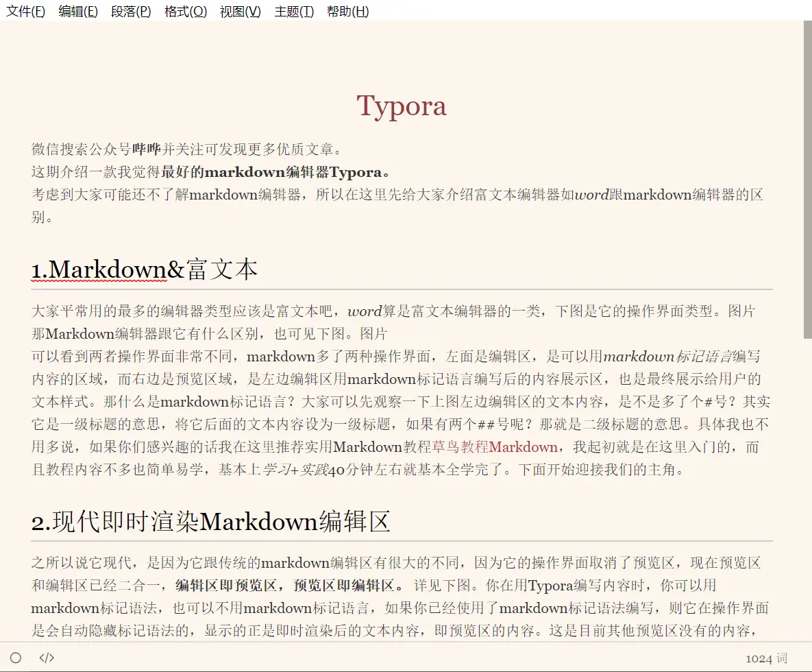This screenshot has width=812, height=672.
Task: Click heading 2.现代即时渲染Markdown编辑区
Action: [x=211, y=521]
